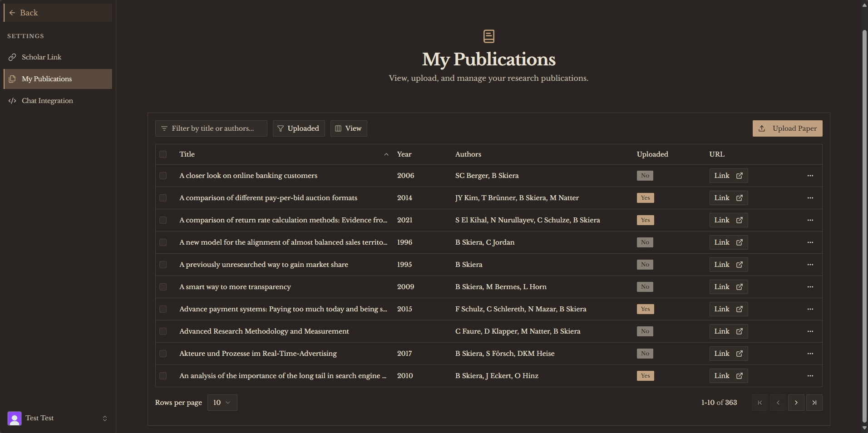Open Chat Integration settings
This screenshot has width=868, height=433.
coord(58,101)
